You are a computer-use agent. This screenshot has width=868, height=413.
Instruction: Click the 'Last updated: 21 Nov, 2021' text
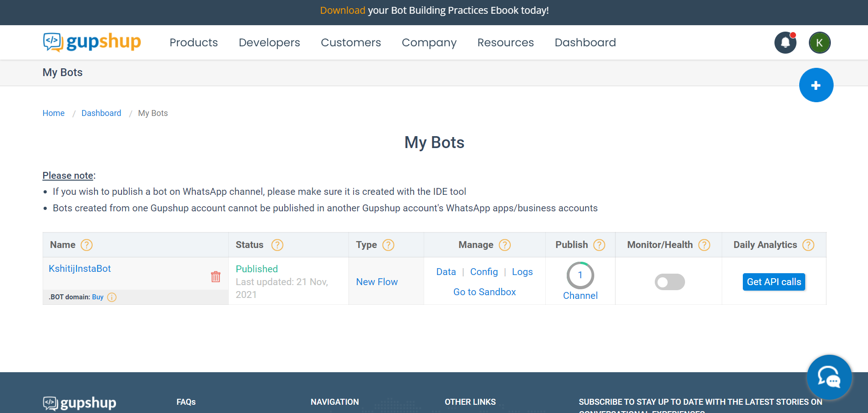click(282, 288)
